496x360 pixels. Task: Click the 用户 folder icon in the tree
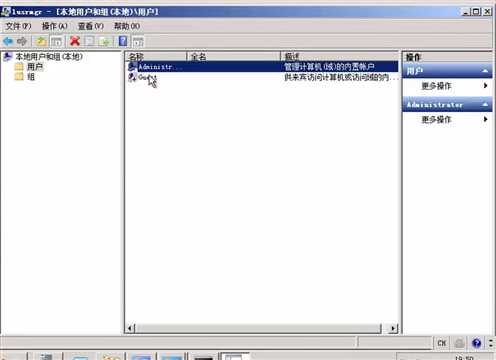click(x=19, y=66)
